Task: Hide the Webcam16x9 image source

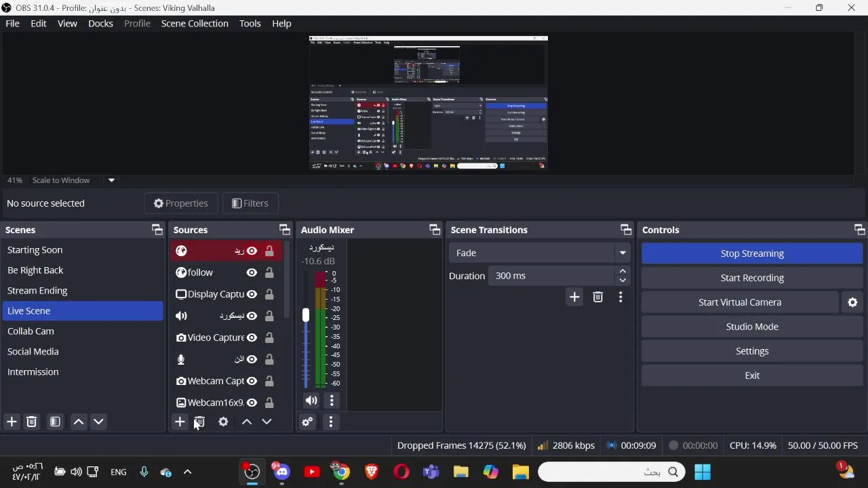Action: click(252, 403)
